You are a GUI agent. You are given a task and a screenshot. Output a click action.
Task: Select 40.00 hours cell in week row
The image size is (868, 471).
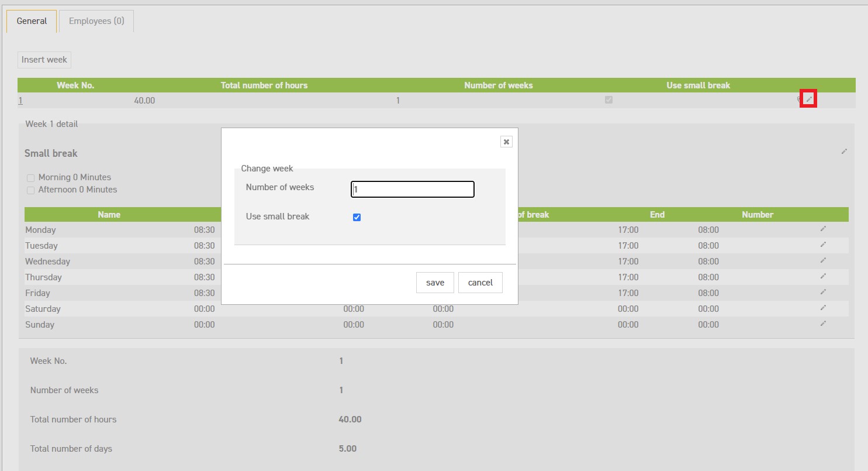[144, 101]
